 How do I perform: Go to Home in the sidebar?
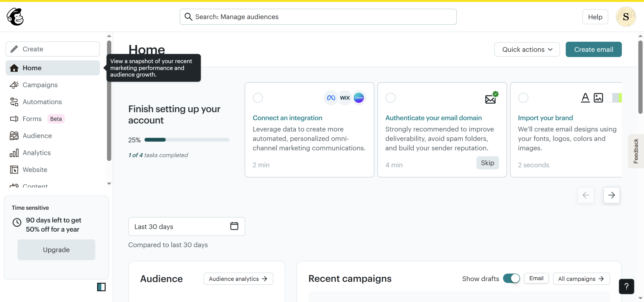[32, 68]
